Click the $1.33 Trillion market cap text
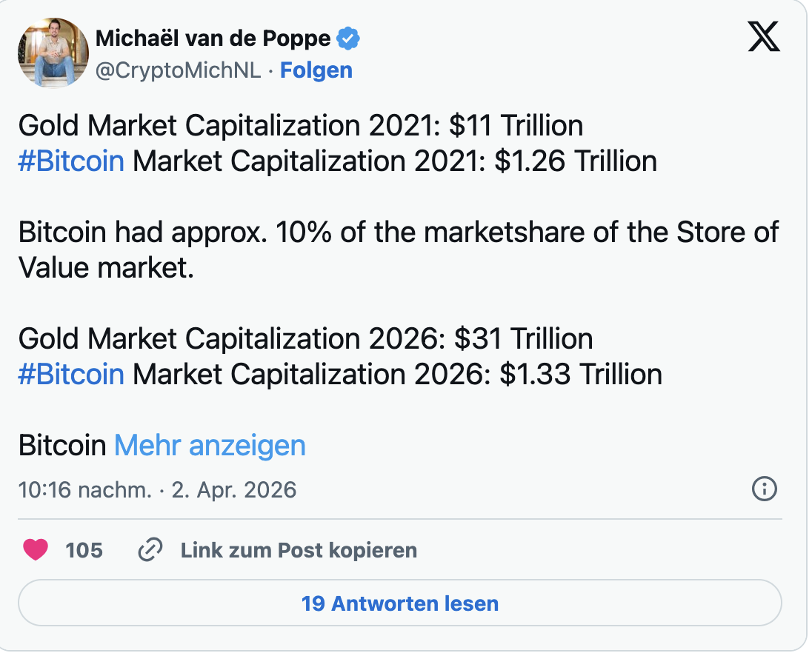The width and height of the screenshot is (812, 653). (580, 374)
